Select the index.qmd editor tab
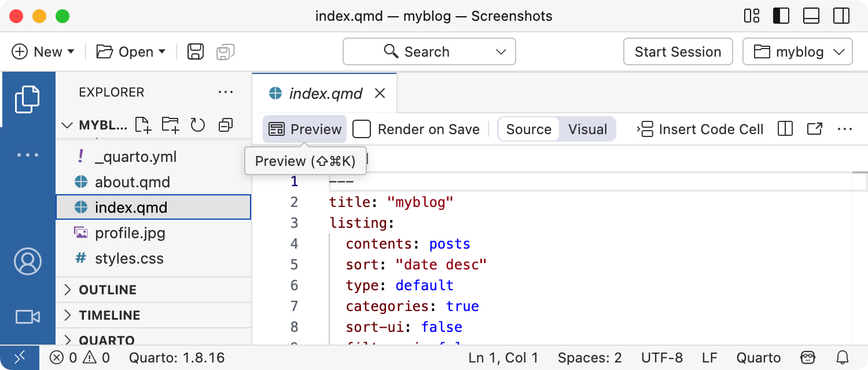Viewport: 868px width, 370px height. click(325, 93)
